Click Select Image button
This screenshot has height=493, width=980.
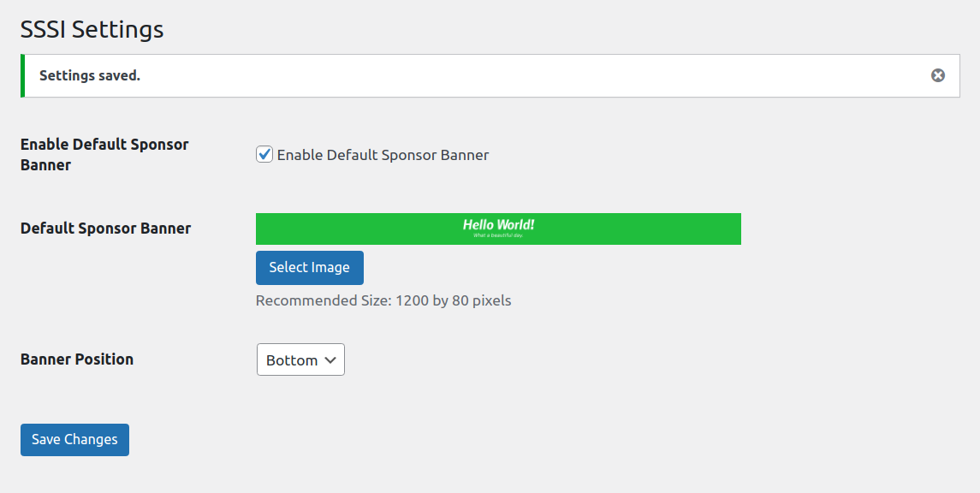pos(309,267)
